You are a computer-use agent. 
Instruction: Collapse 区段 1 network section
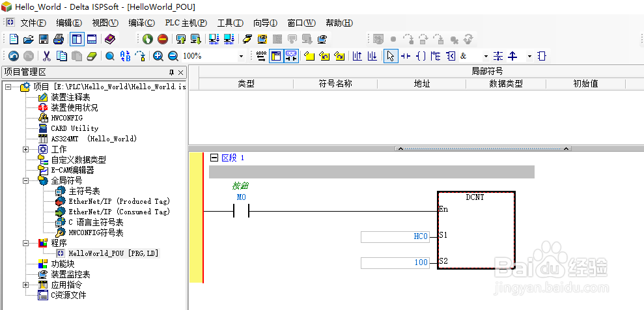click(x=214, y=158)
